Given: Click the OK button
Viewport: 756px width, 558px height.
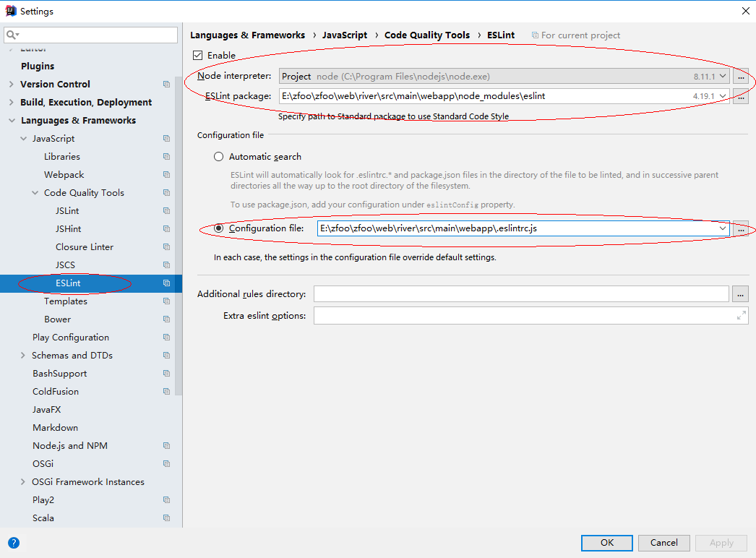Looking at the screenshot, I should tap(607, 543).
